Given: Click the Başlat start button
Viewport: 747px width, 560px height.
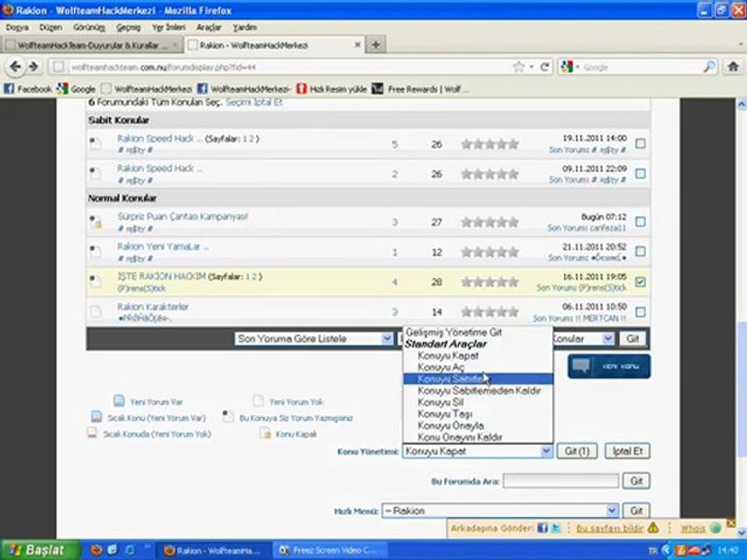Looking at the screenshot, I should tap(40, 550).
